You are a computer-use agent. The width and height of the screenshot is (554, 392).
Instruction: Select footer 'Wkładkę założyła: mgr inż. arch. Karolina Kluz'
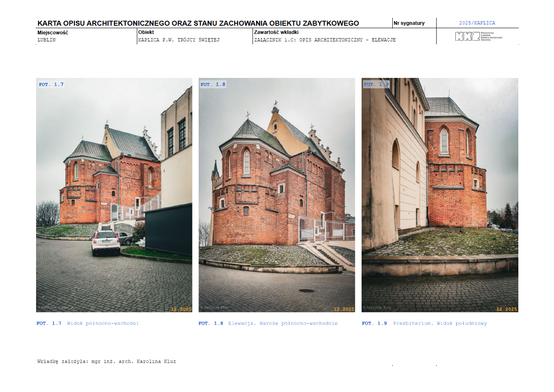click(107, 362)
